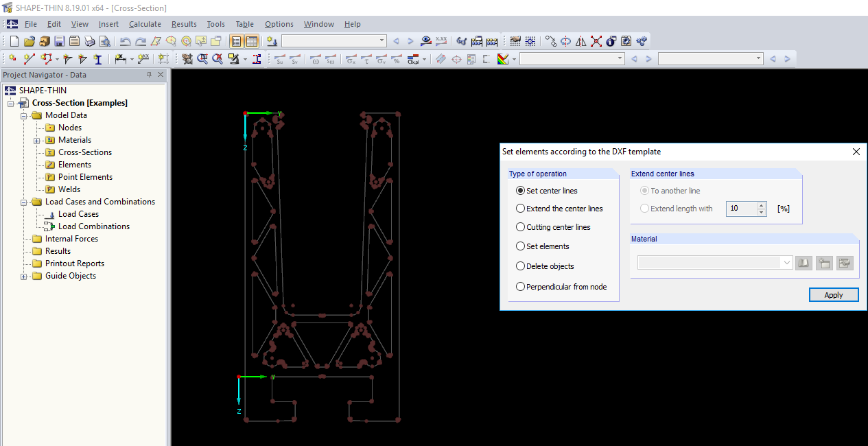Open the Material dropdown in the dialog

pos(786,262)
